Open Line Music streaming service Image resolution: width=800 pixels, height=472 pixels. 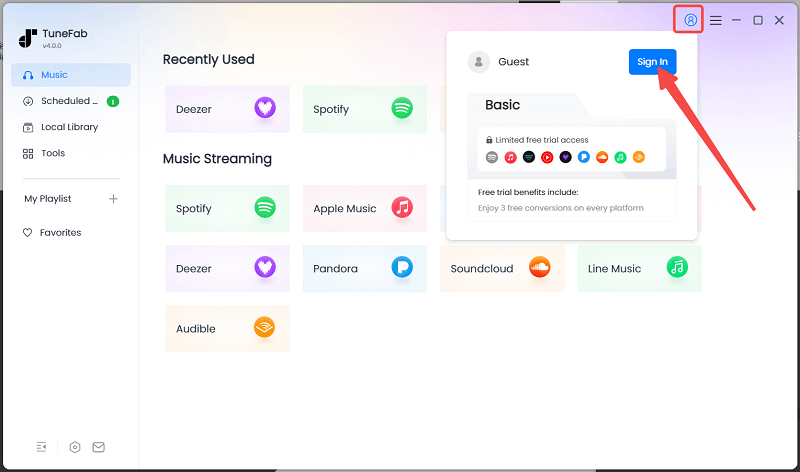[639, 268]
